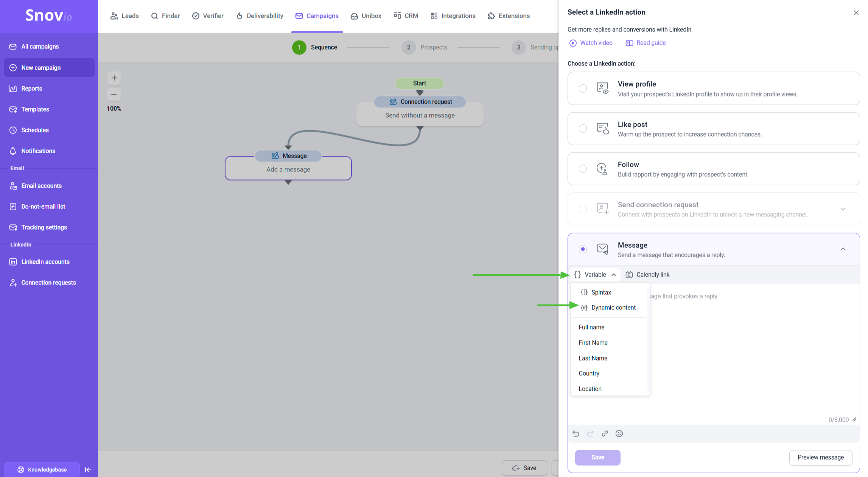Click the undo icon in message editor

pos(576,433)
